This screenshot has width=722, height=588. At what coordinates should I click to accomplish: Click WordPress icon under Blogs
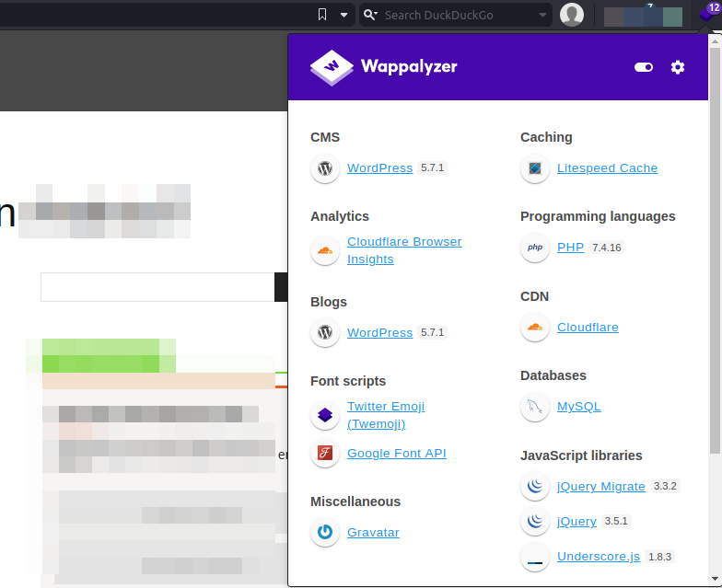click(325, 332)
